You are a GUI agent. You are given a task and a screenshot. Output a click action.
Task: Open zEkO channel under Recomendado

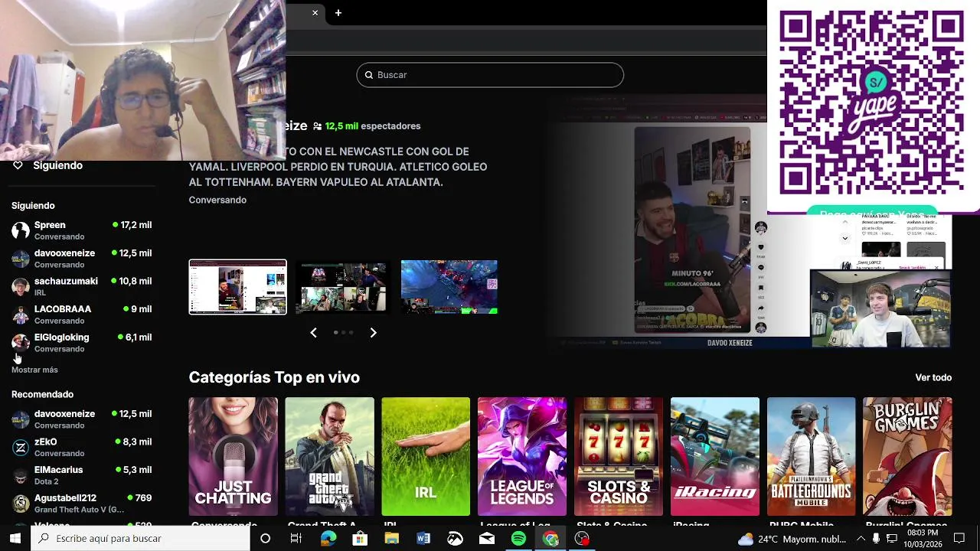(82, 447)
